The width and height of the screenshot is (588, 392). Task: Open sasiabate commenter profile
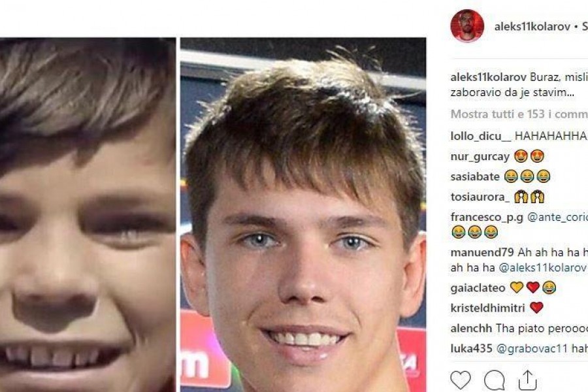tap(475, 176)
